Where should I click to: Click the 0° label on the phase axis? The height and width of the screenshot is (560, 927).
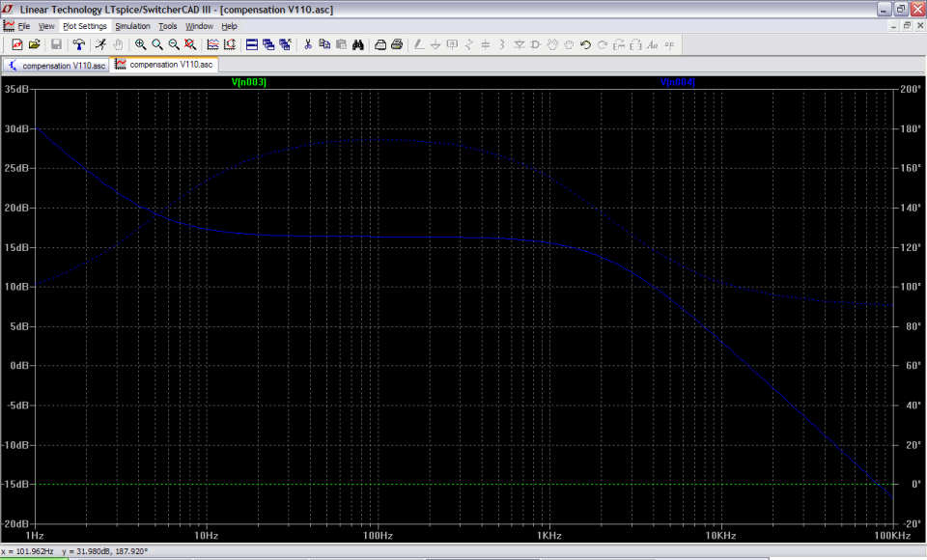[x=915, y=484]
